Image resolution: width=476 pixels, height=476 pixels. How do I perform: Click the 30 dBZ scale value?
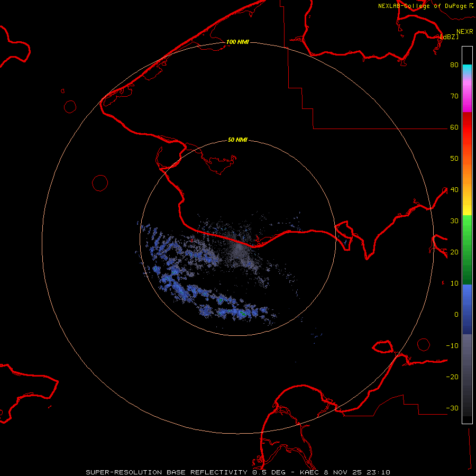[454, 221]
